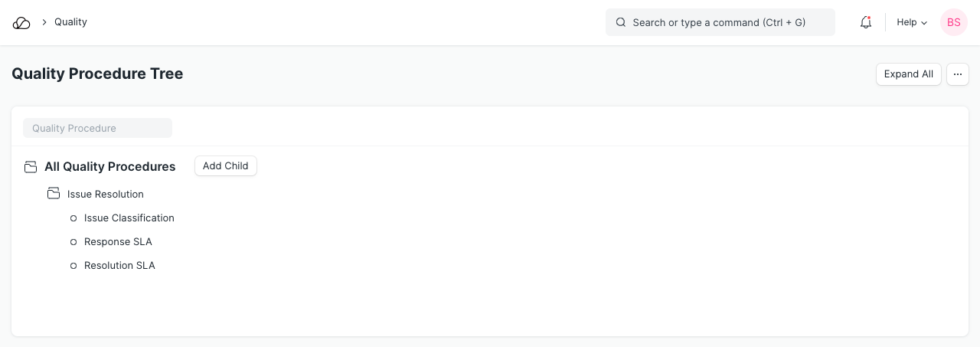Viewport: 980px width, 347px height.
Task: Open the BS user avatar menu
Action: [x=953, y=22]
